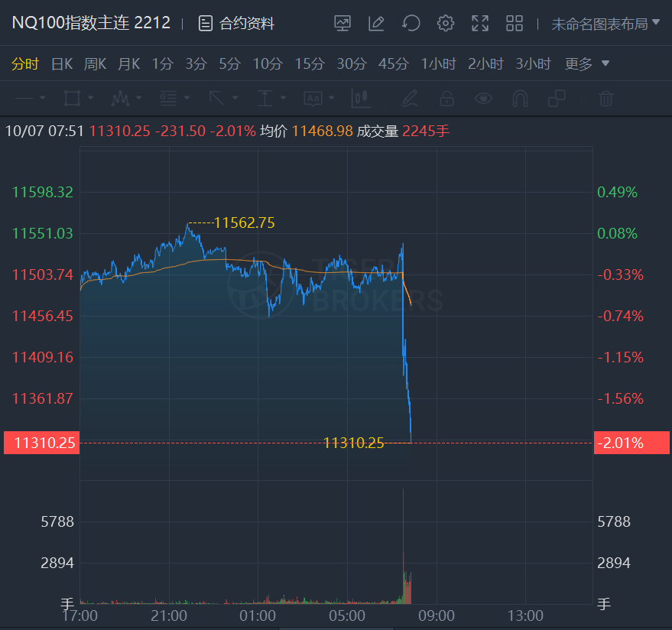Screen dimensions: 672x630
Task: Expand the 更多 timeframe dropdown
Action: point(586,64)
